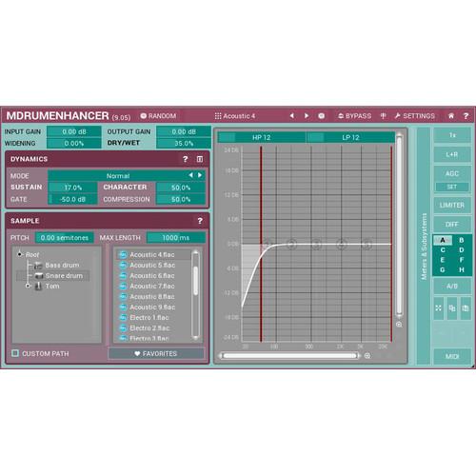Click the FAVORITES button
Image resolution: width=476 pixels, height=476 pixels.
coord(156,353)
